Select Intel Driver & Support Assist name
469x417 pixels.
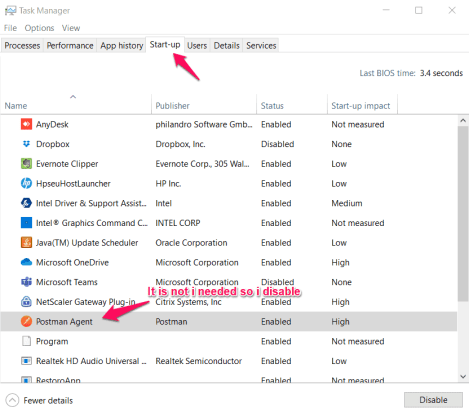click(91, 203)
